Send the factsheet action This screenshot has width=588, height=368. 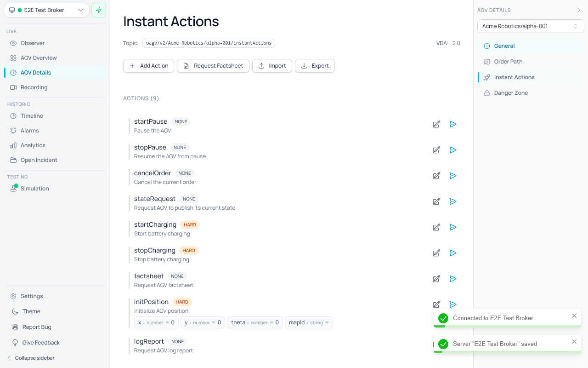click(x=453, y=279)
